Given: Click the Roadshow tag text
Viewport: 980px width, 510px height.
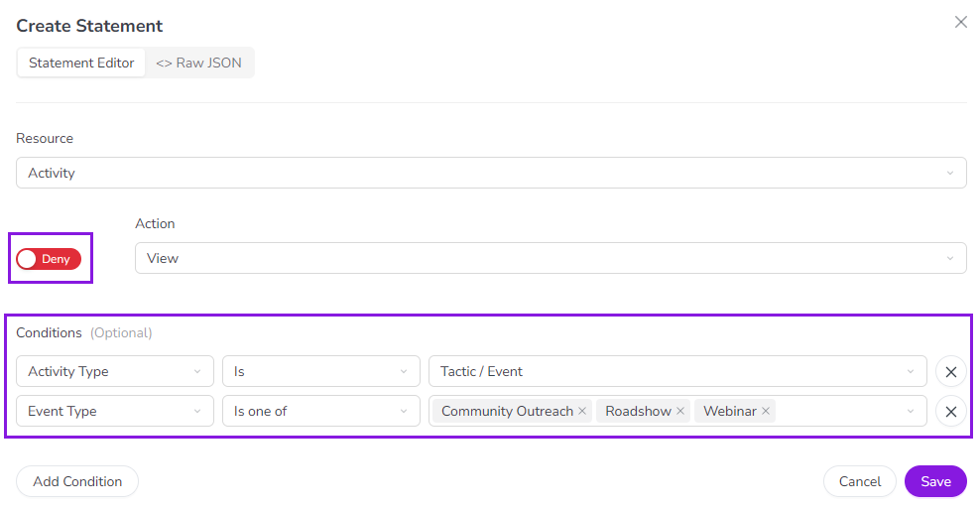Looking at the screenshot, I should pyautogui.click(x=638, y=411).
